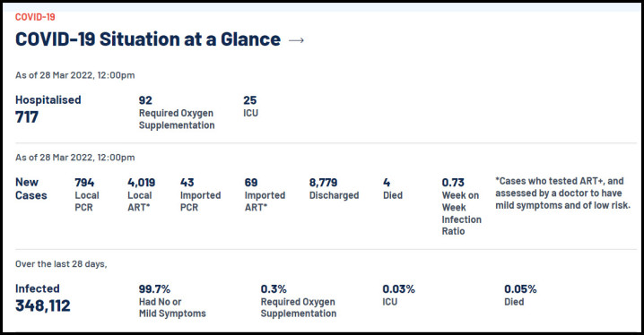Select the 0.05% Died percentage
This screenshot has height=335, width=644.
click(520, 296)
